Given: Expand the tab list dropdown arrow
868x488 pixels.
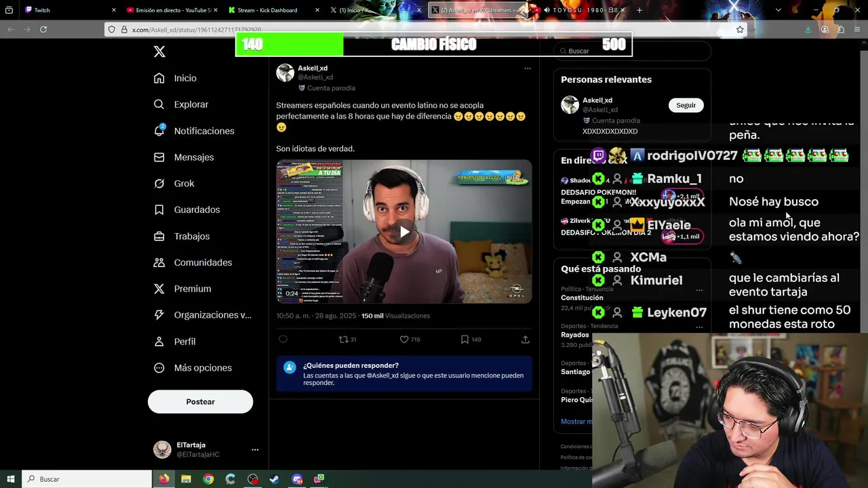Looking at the screenshot, I should pyautogui.click(x=778, y=10).
